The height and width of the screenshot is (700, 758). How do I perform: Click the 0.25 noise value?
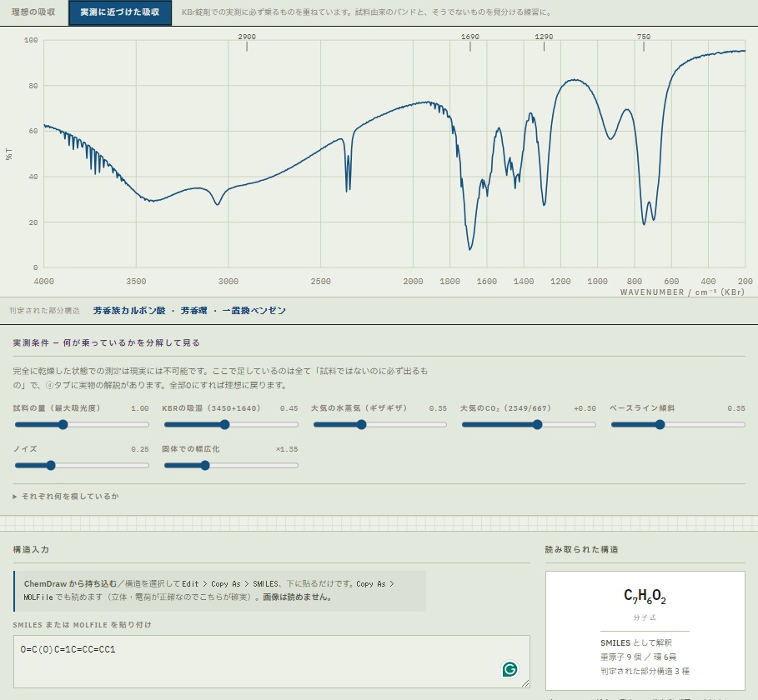tap(140, 449)
